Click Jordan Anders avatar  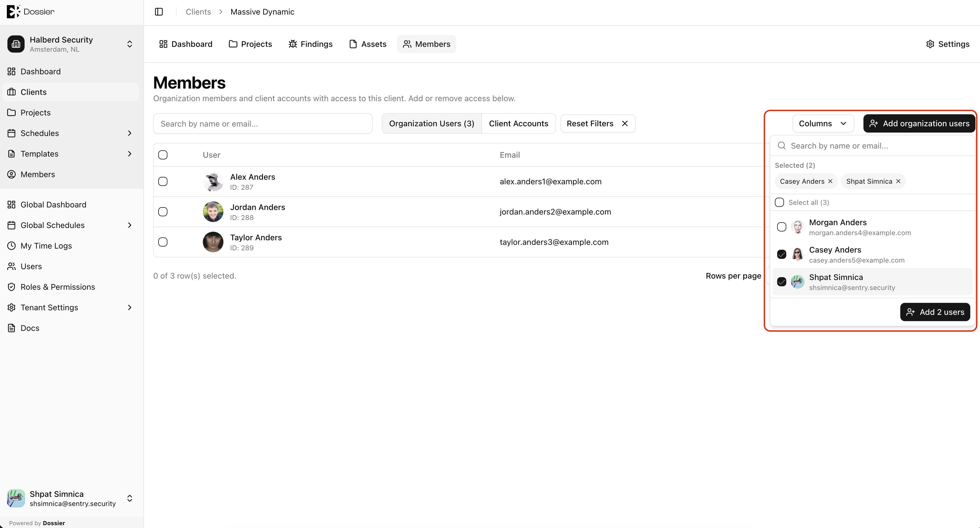point(213,212)
